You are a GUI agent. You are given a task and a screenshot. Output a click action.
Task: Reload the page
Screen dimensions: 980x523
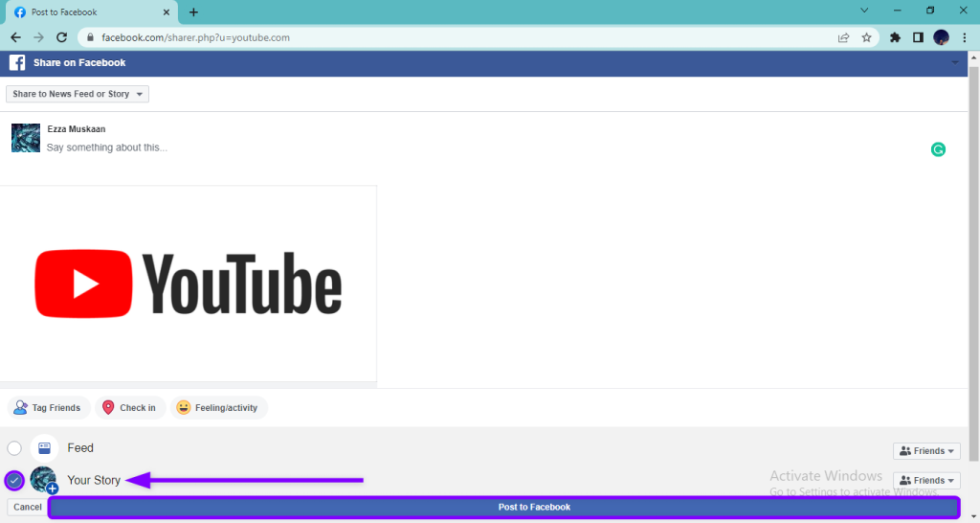[62, 38]
